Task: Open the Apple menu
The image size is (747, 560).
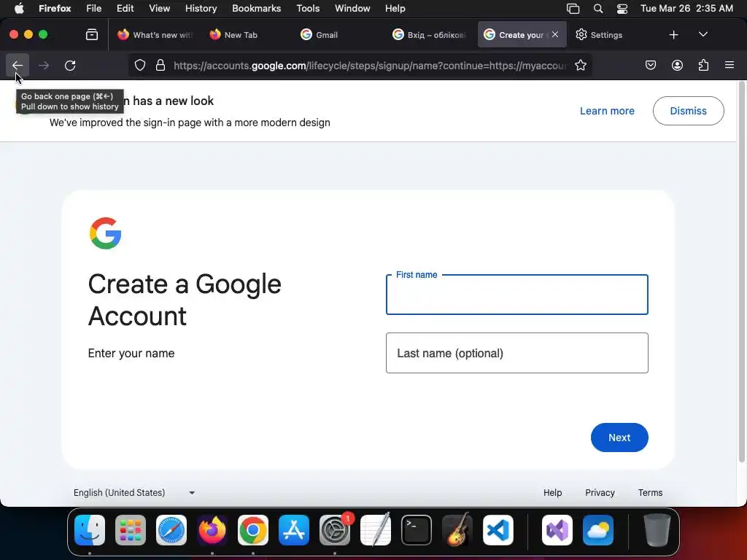Action: (x=19, y=8)
